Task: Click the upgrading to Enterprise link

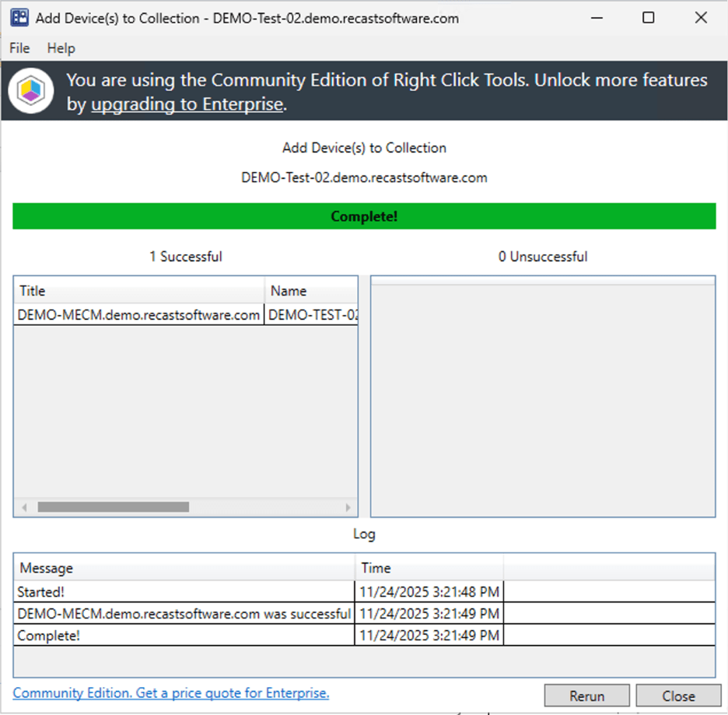Action: [x=187, y=104]
